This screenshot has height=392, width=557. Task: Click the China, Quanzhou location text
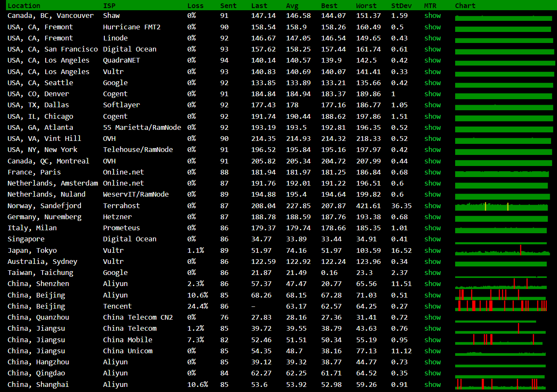[38, 317]
